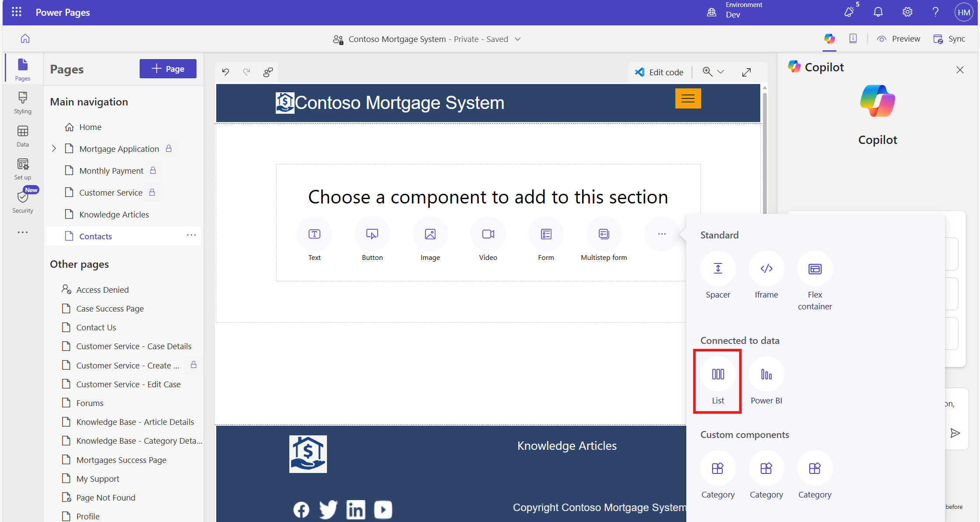Click the canvas vertical scrollbar
Viewport: 980px width, 522px height.
[x=764, y=153]
